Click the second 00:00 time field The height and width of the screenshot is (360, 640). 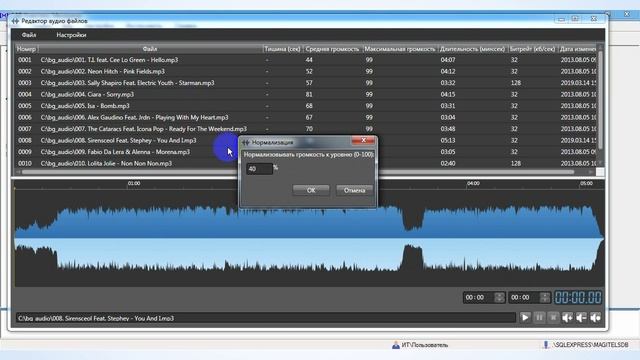(524, 298)
